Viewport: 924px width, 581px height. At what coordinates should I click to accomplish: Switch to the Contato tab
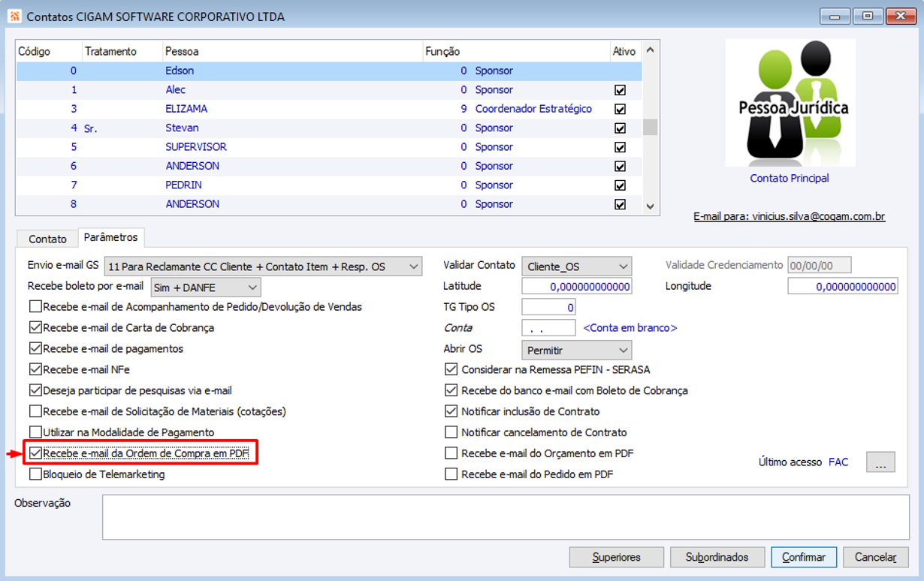tap(47, 239)
